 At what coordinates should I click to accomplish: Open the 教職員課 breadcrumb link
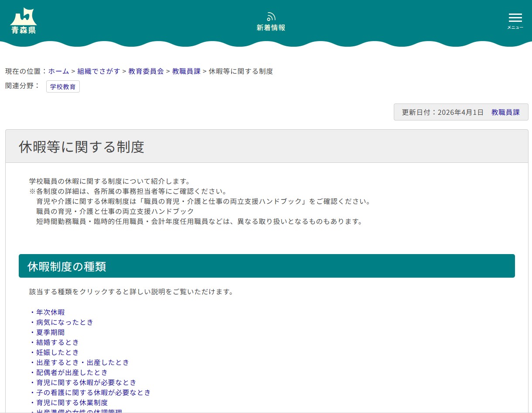186,71
